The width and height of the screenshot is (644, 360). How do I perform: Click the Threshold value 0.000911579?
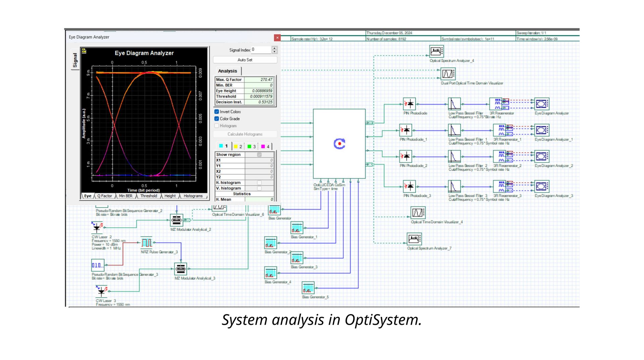pos(259,97)
